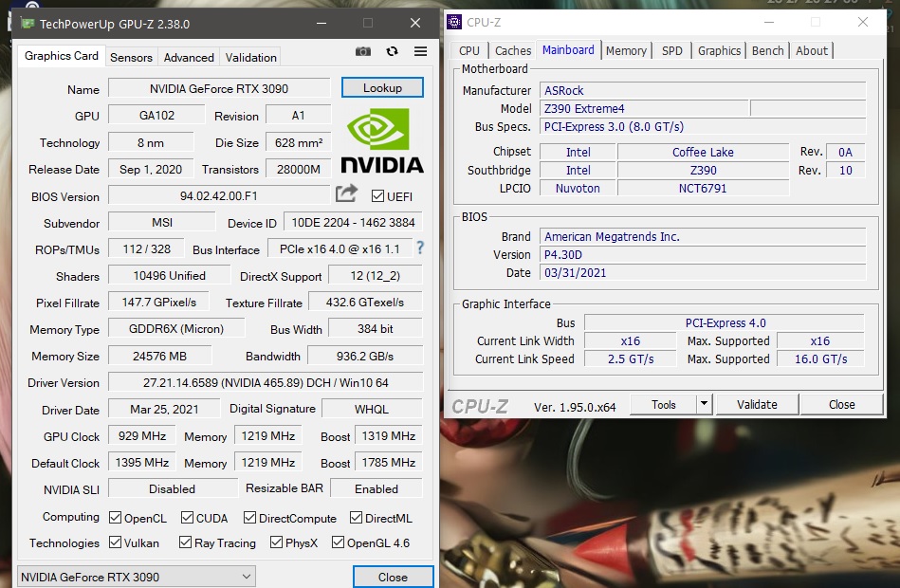Viewport: 900px width, 588px height.
Task: Open the Caches tab in CPU-Z
Action: tap(513, 50)
